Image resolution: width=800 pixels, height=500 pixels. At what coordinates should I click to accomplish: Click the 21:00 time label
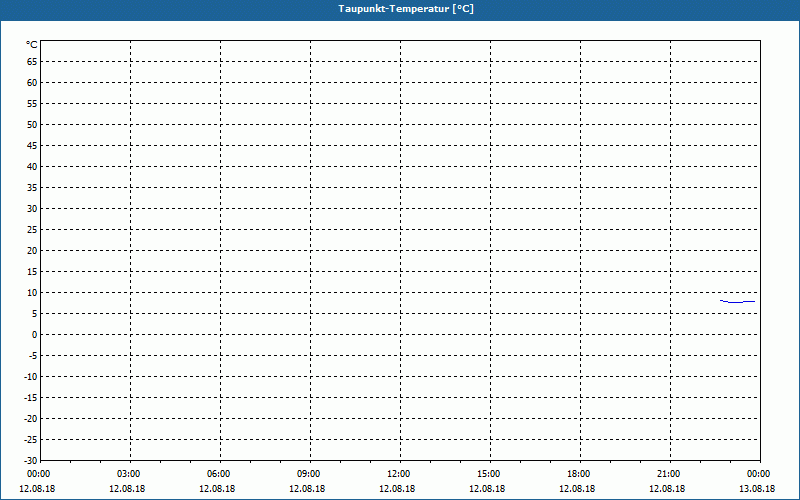coord(668,474)
